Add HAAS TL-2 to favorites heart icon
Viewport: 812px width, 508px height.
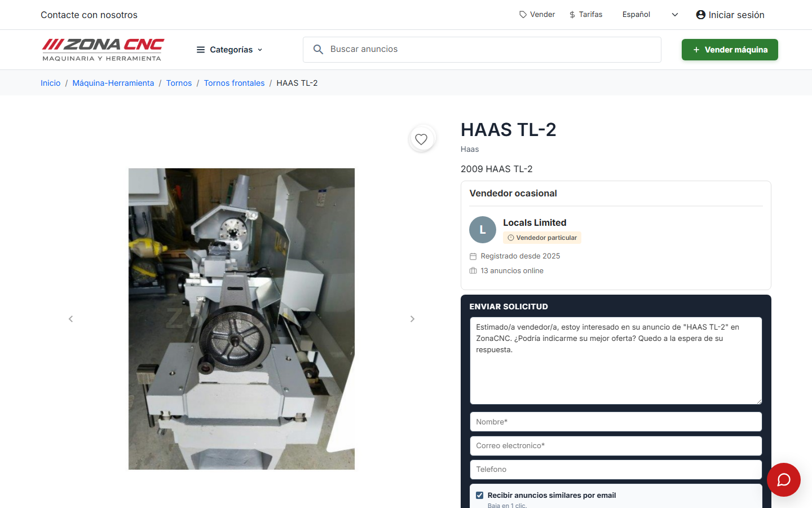click(421, 139)
